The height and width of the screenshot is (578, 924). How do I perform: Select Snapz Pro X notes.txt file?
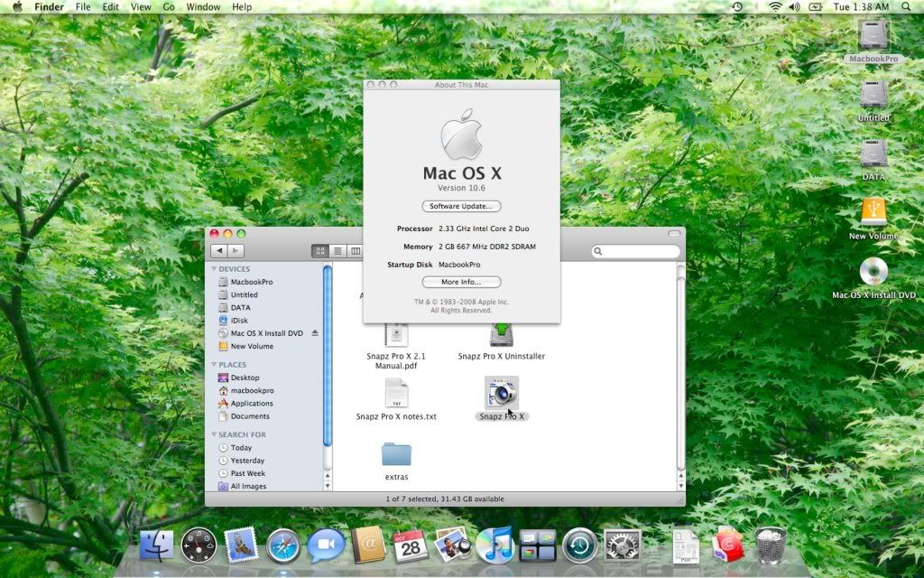(x=396, y=395)
